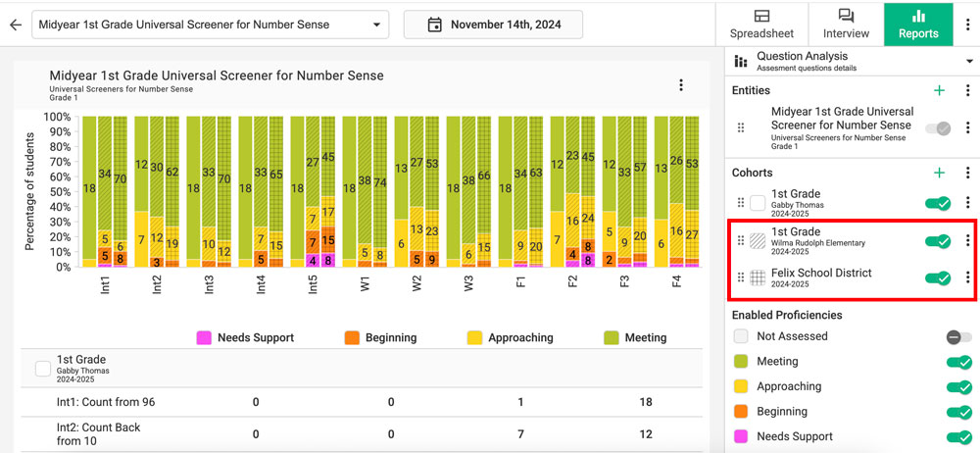980x453 pixels.
Task: Add a new cohort with plus icon
Action: (939, 173)
